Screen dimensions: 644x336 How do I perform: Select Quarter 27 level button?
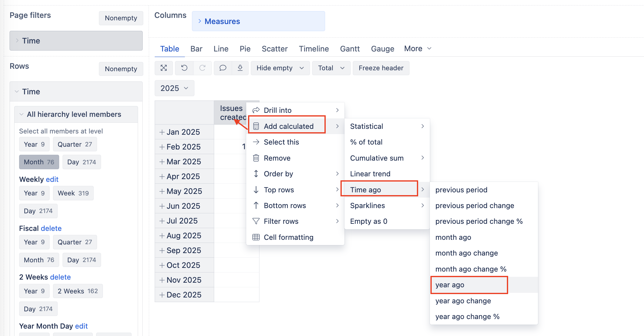point(75,145)
